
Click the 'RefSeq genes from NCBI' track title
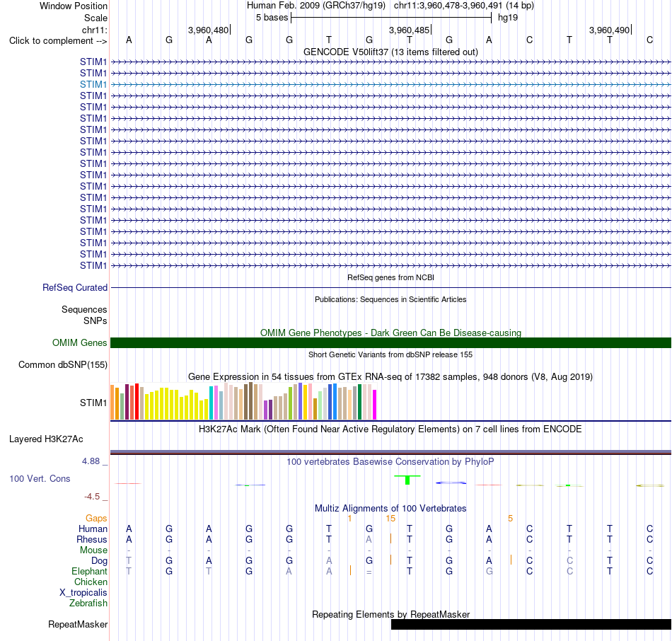tap(390, 277)
